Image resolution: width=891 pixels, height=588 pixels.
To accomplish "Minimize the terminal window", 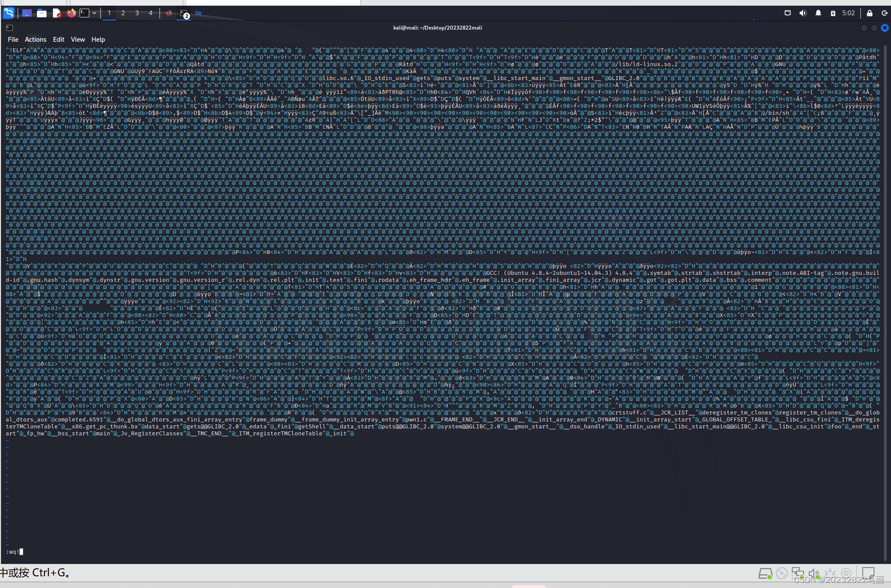I will (x=864, y=28).
